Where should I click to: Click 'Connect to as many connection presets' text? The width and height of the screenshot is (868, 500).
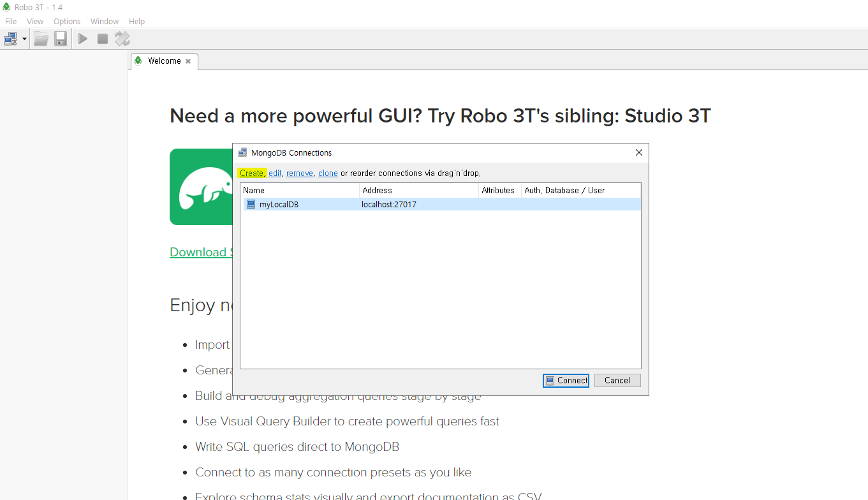[x=334, y=472]
